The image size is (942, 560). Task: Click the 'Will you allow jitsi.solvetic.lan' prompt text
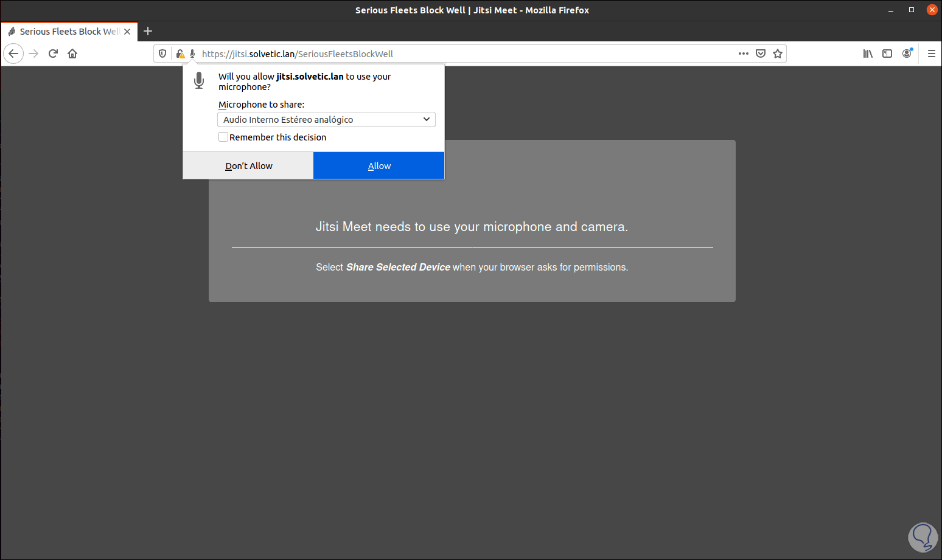[x=305, y=81]
